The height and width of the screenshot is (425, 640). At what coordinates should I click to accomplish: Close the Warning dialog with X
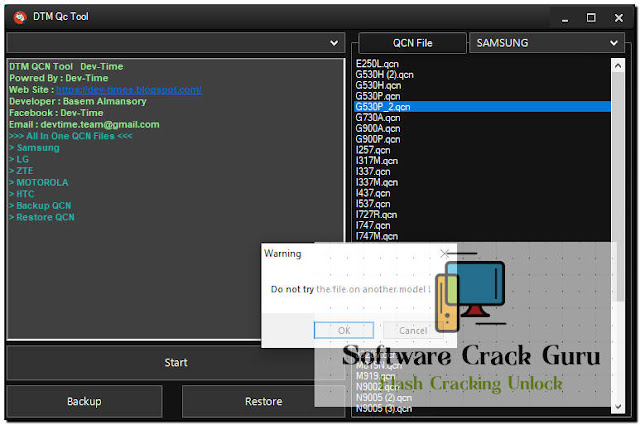444,254
